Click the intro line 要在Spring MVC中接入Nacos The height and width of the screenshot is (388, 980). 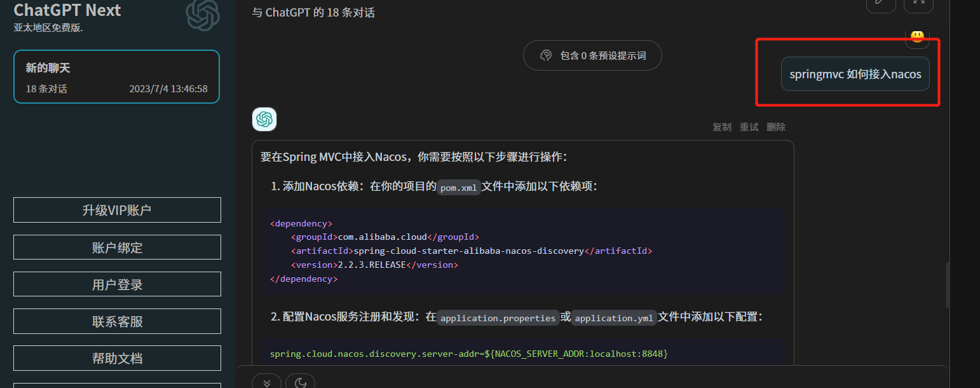coord(413,156)
